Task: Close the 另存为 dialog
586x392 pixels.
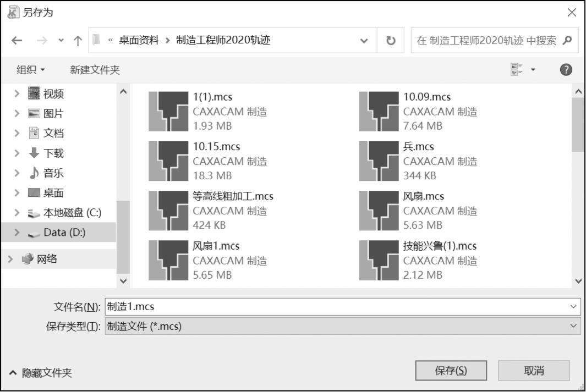Action: coord(572,13)
